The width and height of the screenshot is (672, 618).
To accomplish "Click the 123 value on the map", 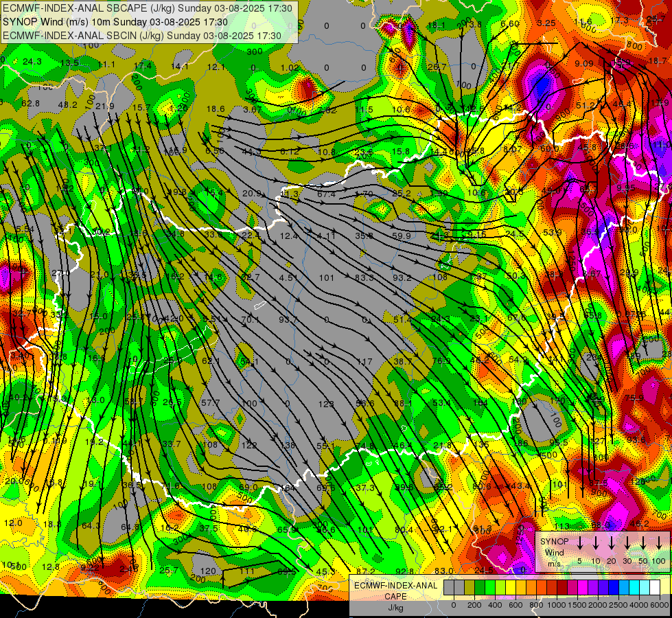I will tap(326, 404).
